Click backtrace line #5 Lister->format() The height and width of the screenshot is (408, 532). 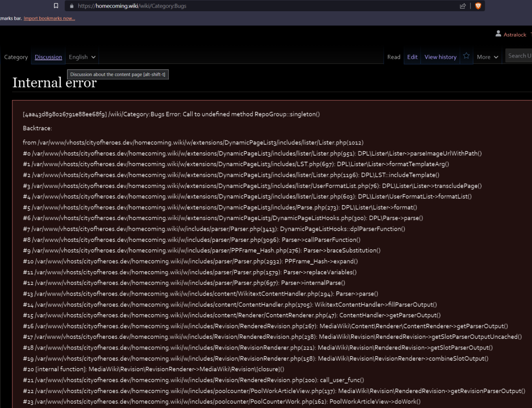point(220,207)
